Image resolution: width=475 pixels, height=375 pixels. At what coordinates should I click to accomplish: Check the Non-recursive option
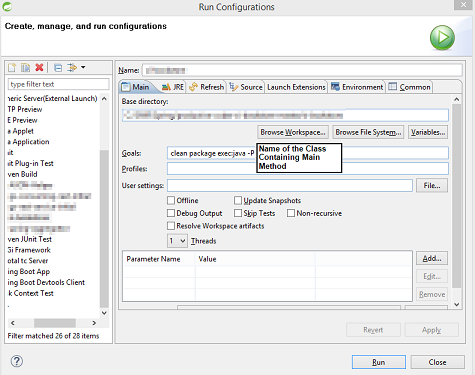tap(291, 213)
